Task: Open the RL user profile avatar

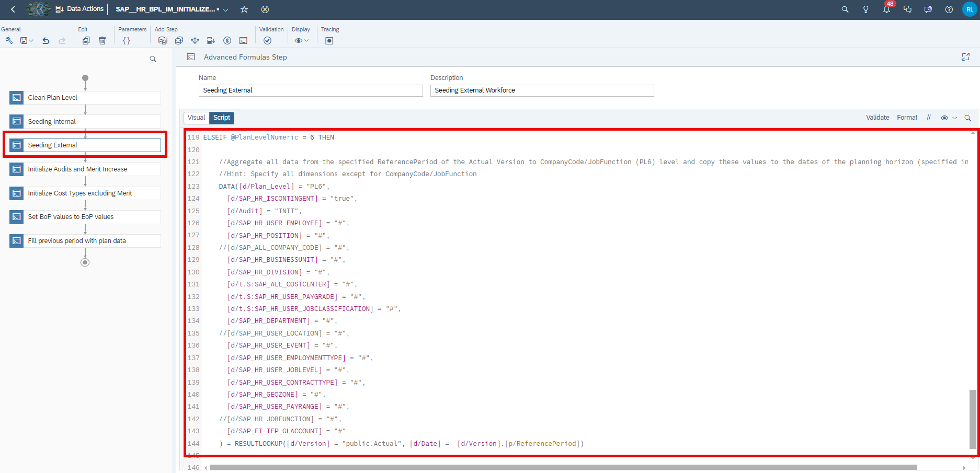Action: [970, 9]
